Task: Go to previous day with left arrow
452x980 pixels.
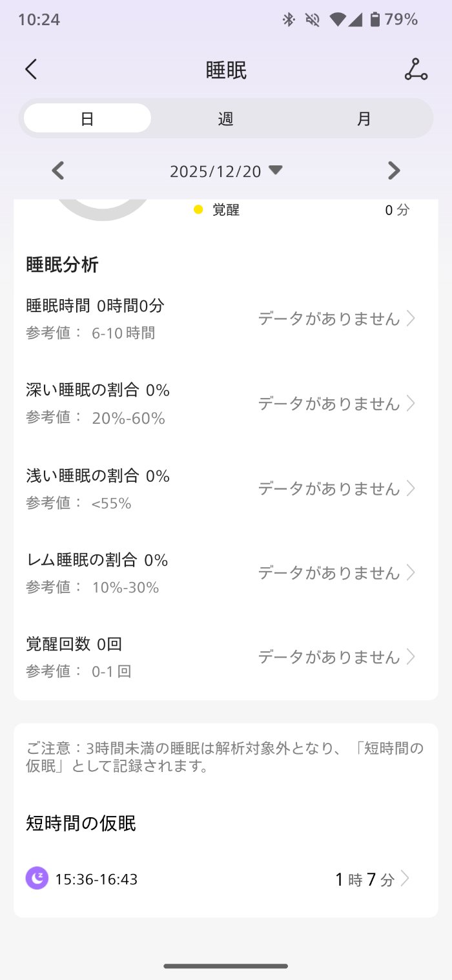Action: 58,171
